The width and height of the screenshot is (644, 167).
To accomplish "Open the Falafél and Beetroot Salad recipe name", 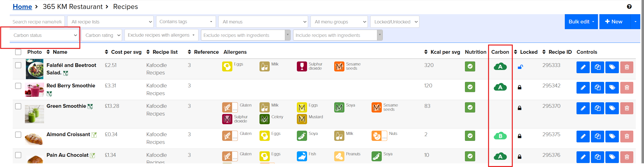I will click(x=71, y=69).
